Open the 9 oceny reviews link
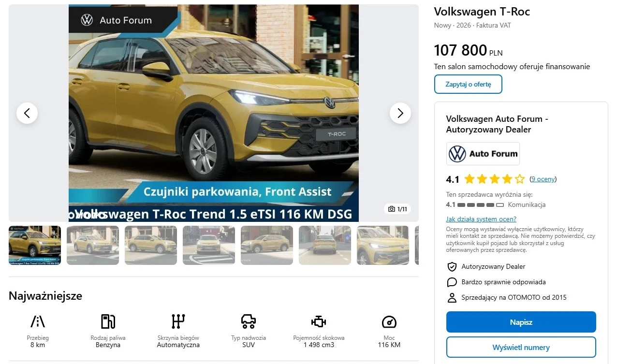This screenshot has width=617, height=364. pos(543,179)
